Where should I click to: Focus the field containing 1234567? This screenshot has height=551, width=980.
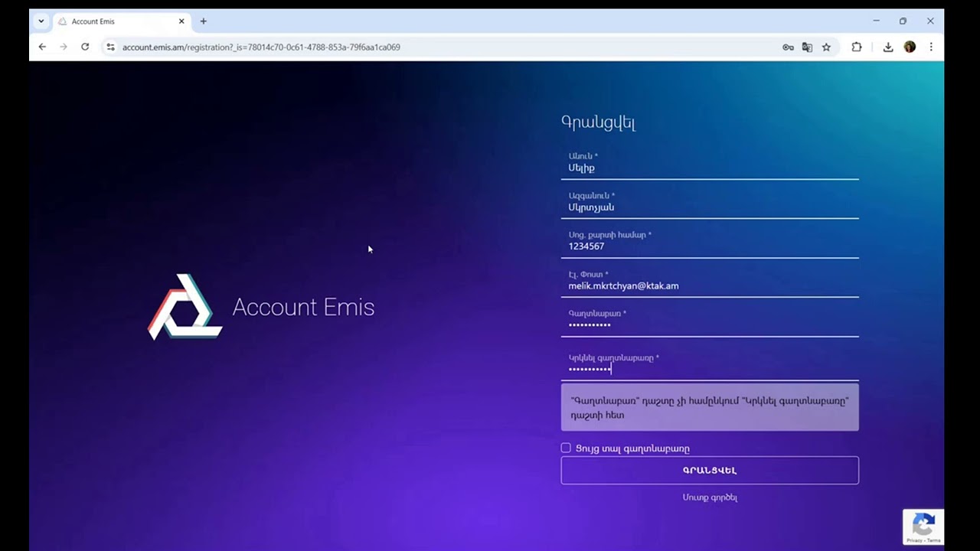pos(710,243)
